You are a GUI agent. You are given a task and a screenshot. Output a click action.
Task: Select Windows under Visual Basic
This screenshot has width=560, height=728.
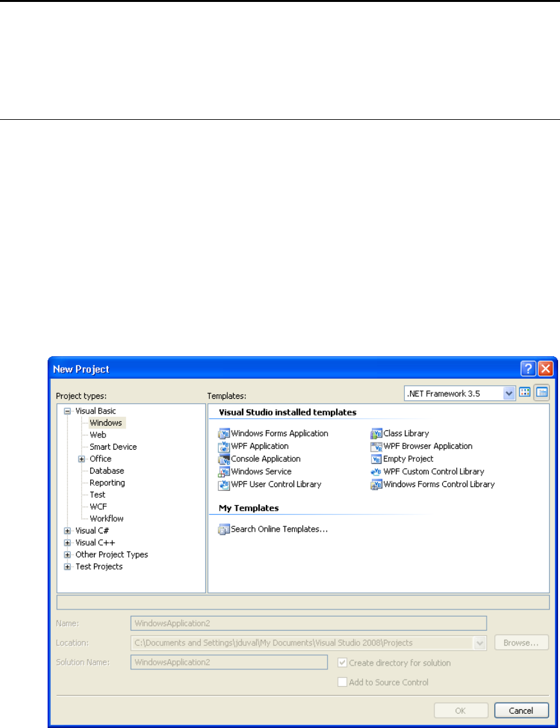[x=106, y=423]
